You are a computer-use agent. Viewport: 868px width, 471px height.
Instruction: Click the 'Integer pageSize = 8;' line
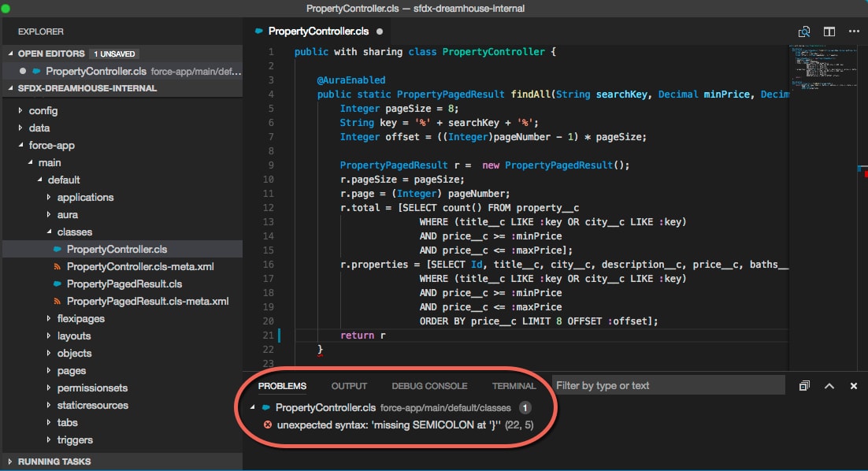click(399, 109)
